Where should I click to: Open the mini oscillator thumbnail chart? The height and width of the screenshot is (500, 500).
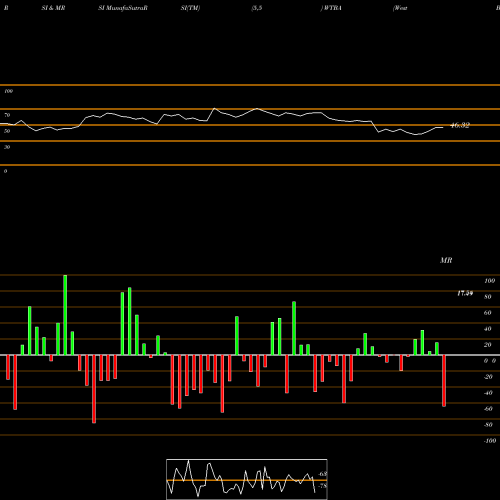(x=247, y=479)
